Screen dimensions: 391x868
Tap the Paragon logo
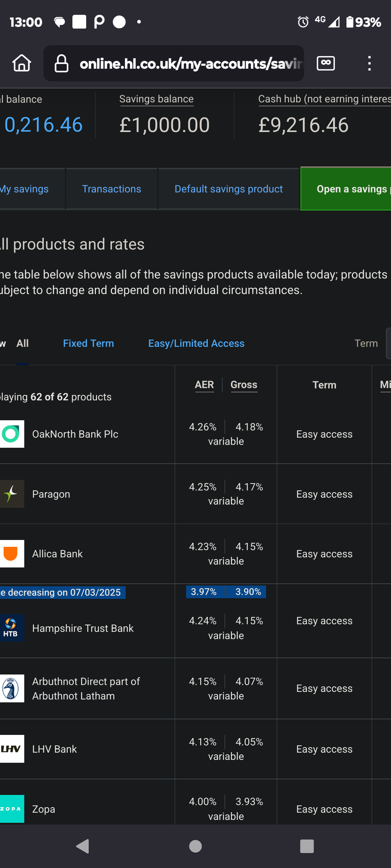click(12, 494)
